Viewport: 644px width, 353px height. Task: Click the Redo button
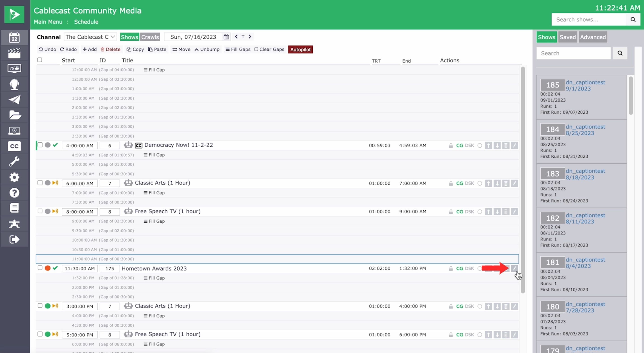(x=68, y=49)
